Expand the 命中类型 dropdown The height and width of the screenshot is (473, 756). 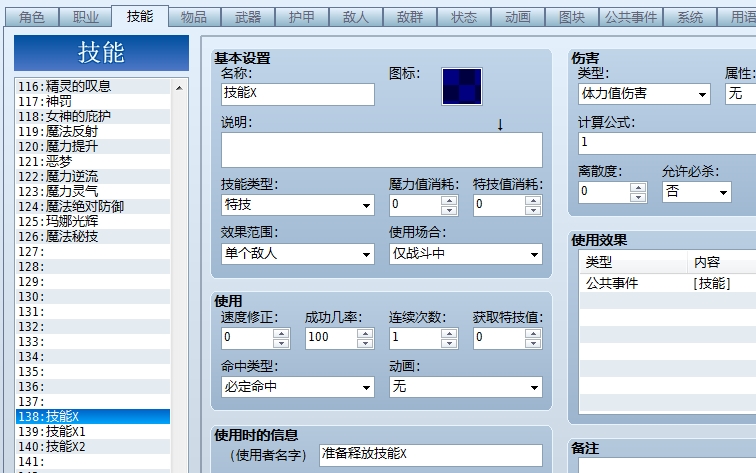[x=298, y=387]
